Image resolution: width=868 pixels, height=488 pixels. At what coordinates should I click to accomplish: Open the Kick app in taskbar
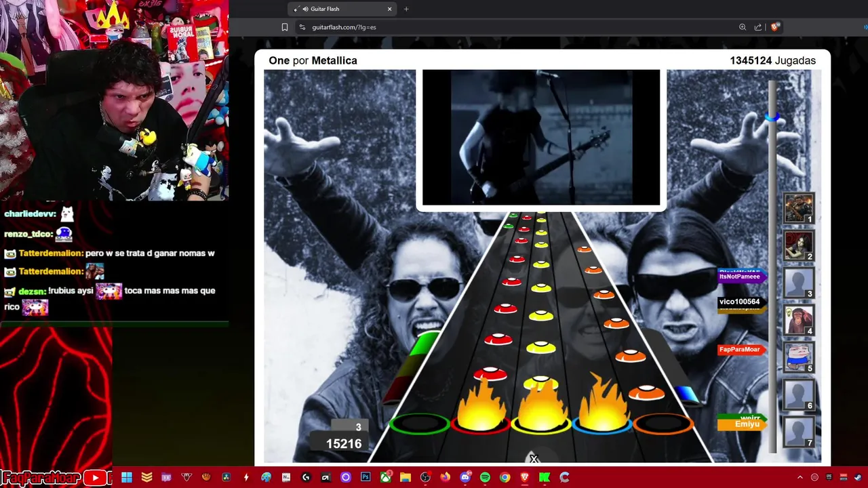[x=545, y=477]
